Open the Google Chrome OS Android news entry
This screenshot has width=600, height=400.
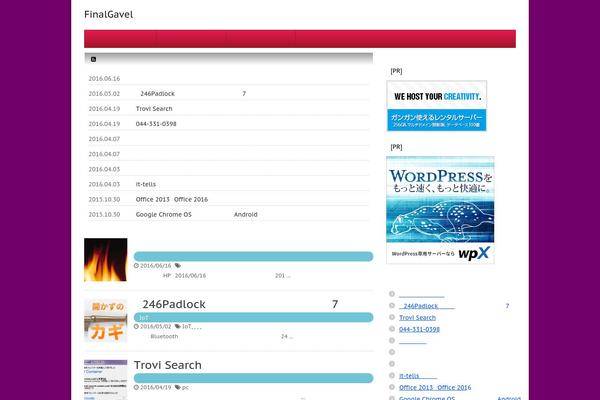[196, 214]
